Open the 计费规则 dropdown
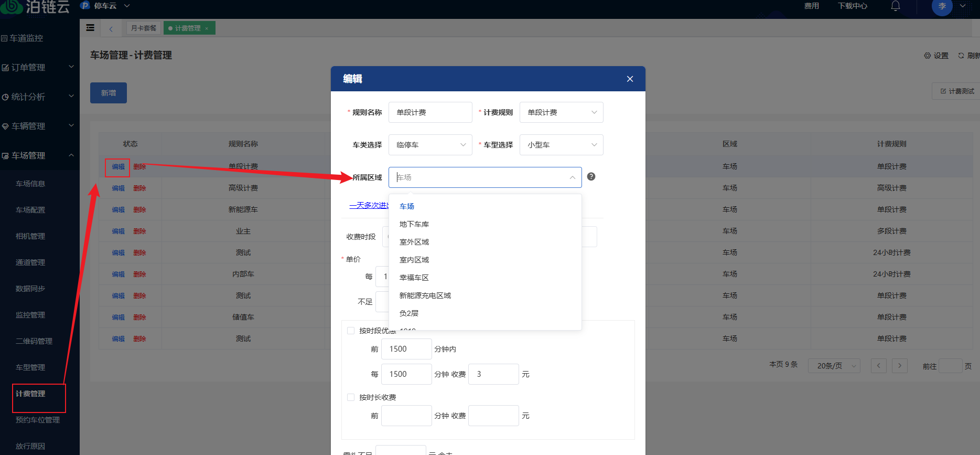 (561, 112)
